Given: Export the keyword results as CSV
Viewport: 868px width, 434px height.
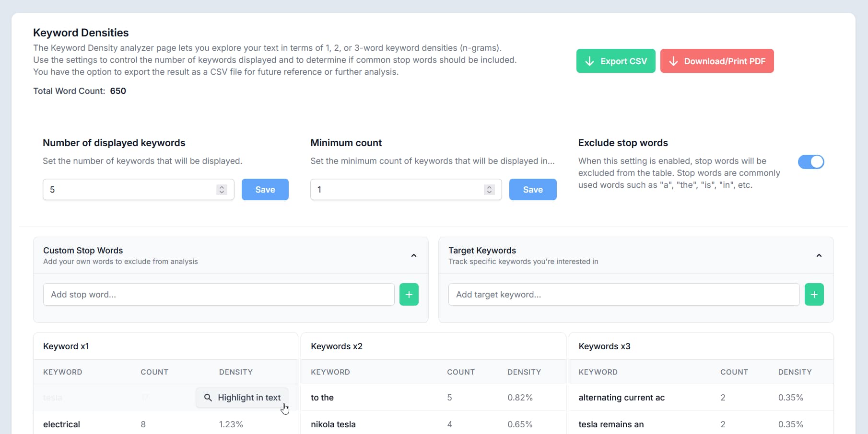Looking at the screenshot, I should (x=615, y=61).
